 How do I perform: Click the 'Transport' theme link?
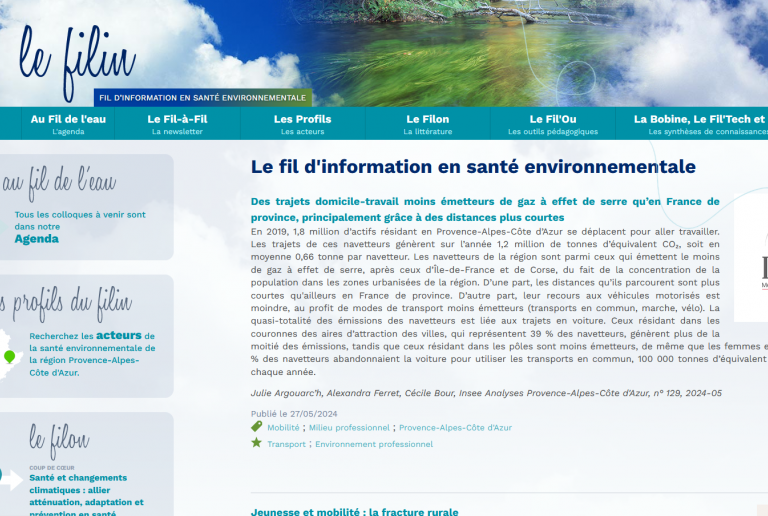[286, 444]
